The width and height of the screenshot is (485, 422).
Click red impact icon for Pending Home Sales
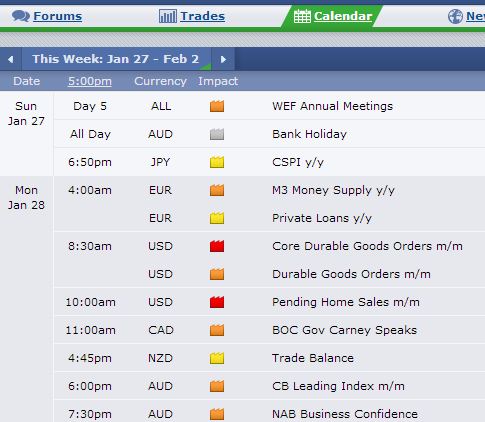[217, 302]
